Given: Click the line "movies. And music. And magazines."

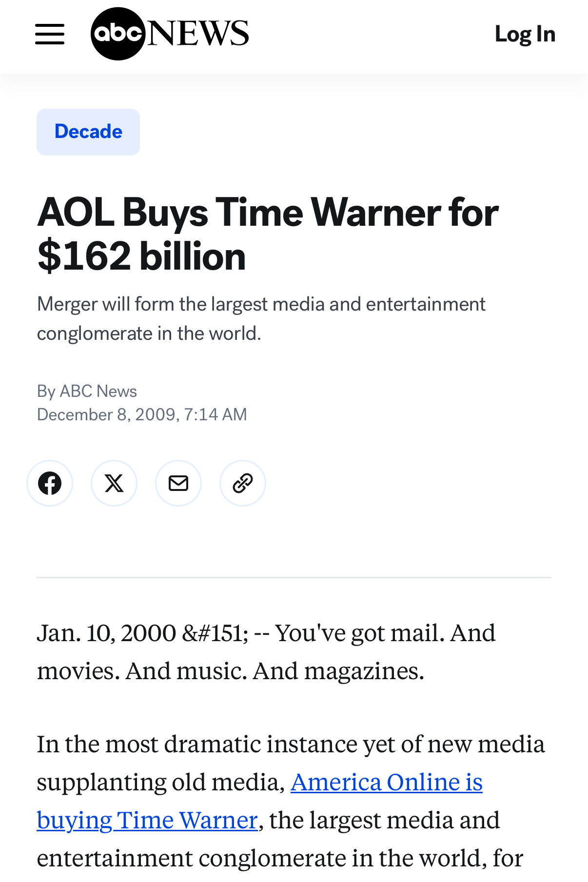Looking at the screenshot, I should tap(231, 671).
